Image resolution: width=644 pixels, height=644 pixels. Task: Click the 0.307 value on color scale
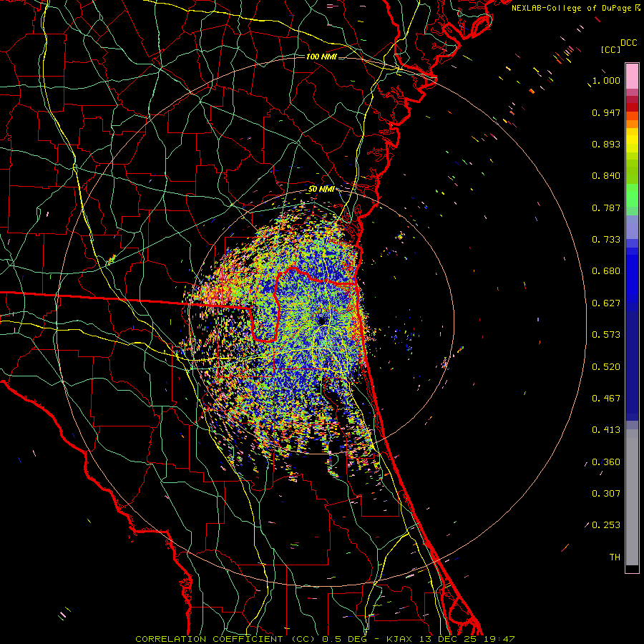606,494
